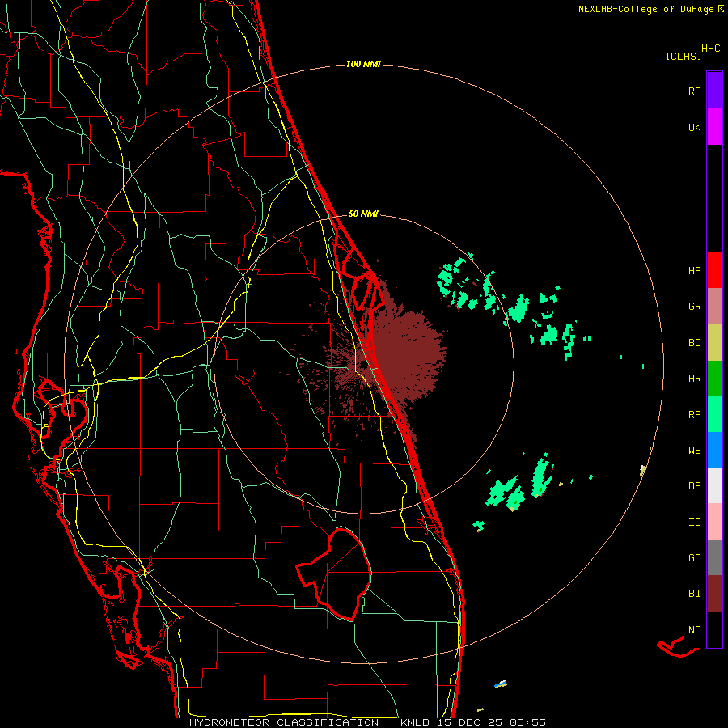Click the GC gray legend swatch

714,557
